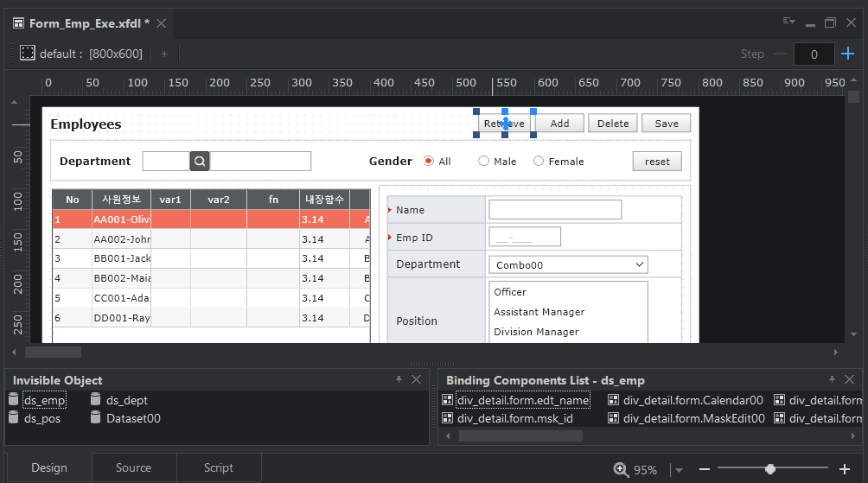This screenshot has width=868, height=483.
Task: Click the Delete button
Action: [613, 124]
